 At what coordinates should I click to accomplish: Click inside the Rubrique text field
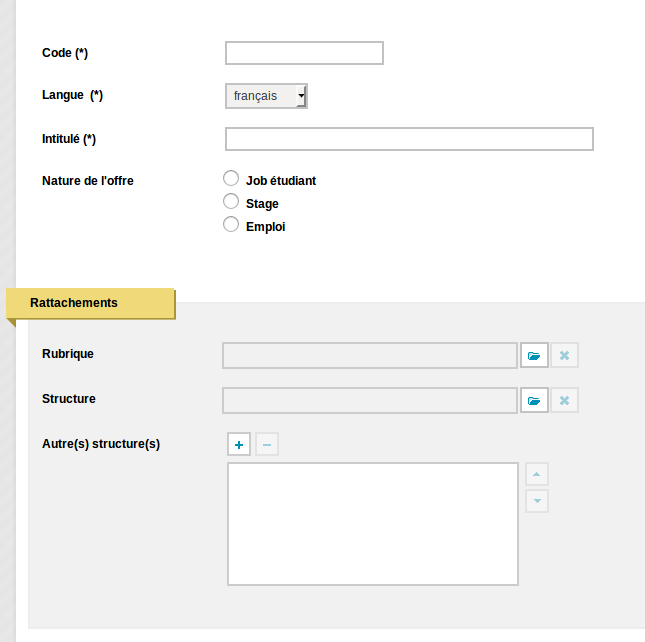pos(370,355)
